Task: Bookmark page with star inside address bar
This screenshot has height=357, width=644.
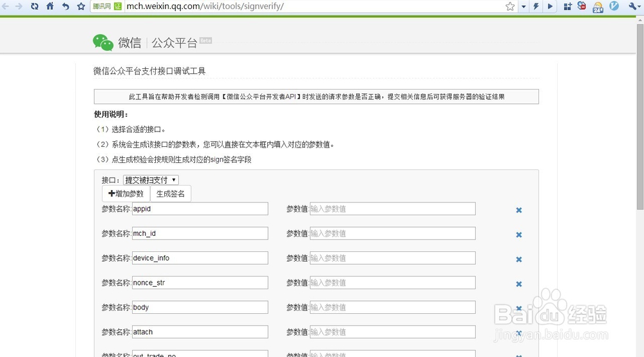Action: pyautogui.click(x=509, y=6)
